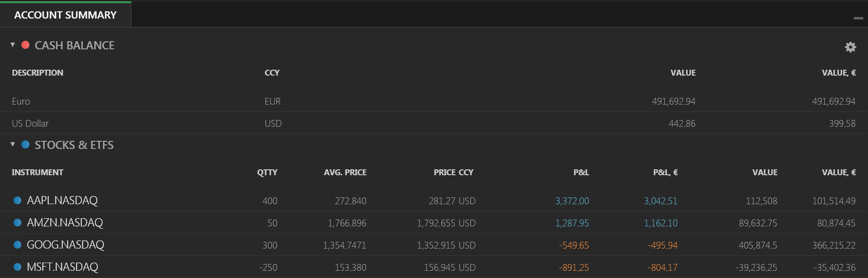Click GOOG price 1,352.915 USD

pos(446,245)
